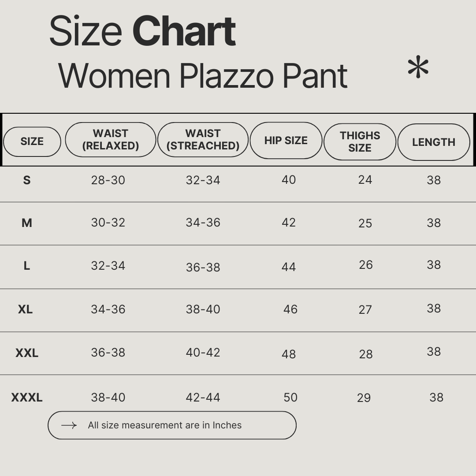Click the THIGHS SIZE header pill
Image resolution: width=476 pixels, height=476 pixels.
click(360, 142)
